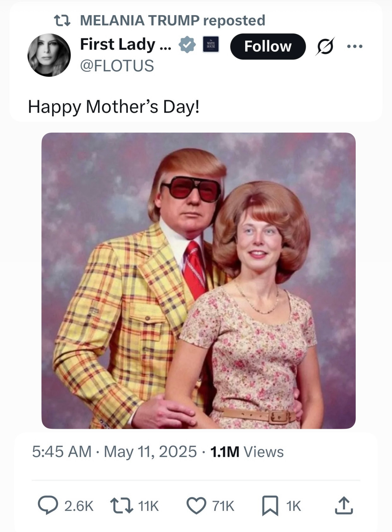The image size is (392, 532).
Task: Click the 5:45 AM May 11, 2025 timestamp
Action: (x=114, y=451)
